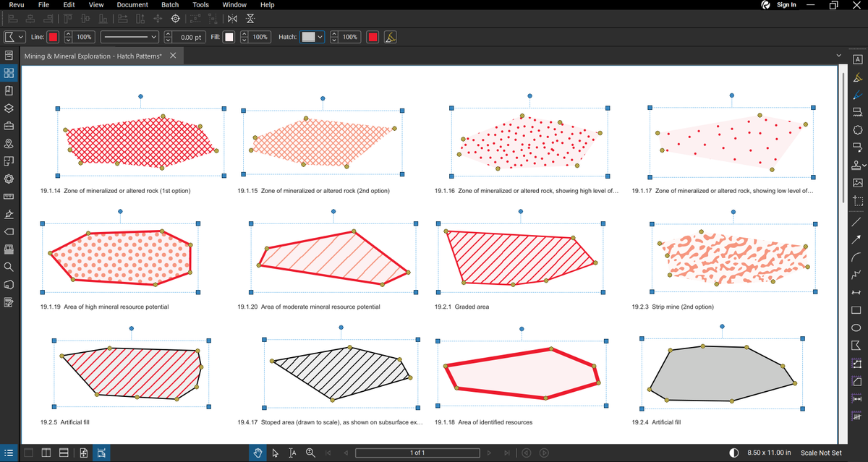Image resolution: width=868 pixels, height=462 pixels.
Task: Pick the red hatch color swatch
Action: [x=373, y=37]
